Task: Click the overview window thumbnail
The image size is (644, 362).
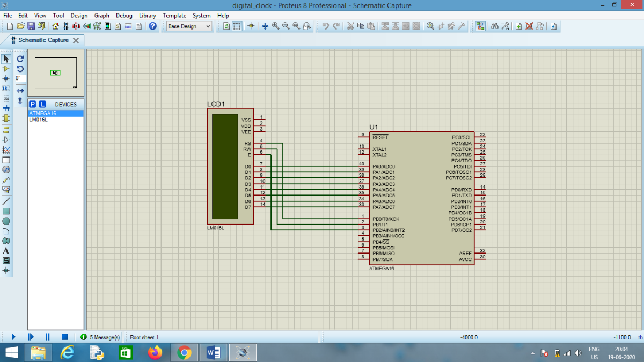Action: click(56, 73)
